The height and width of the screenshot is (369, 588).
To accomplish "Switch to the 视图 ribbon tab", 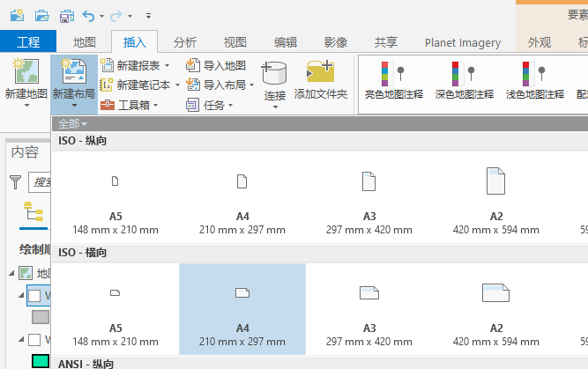I will point(235,42).
